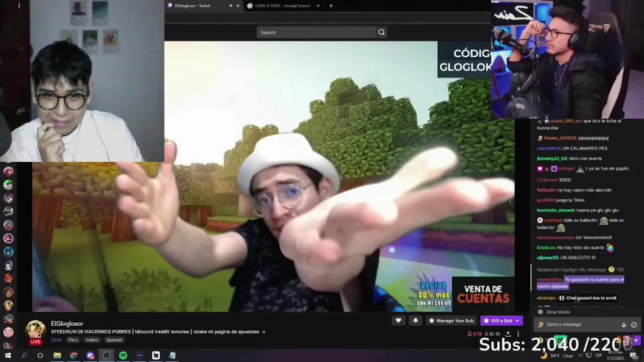
Task: Click the Manage Your Sub button
Action: pyautogui.click(x=451, y=320)
